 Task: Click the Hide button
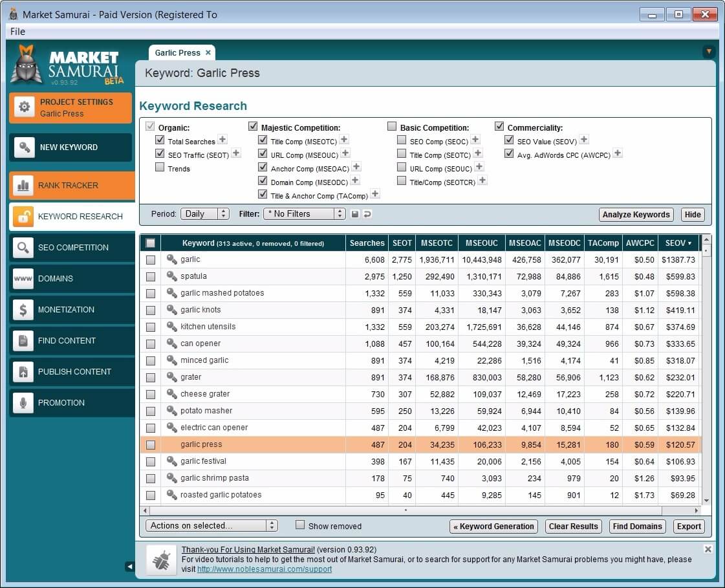click(692, 215)
